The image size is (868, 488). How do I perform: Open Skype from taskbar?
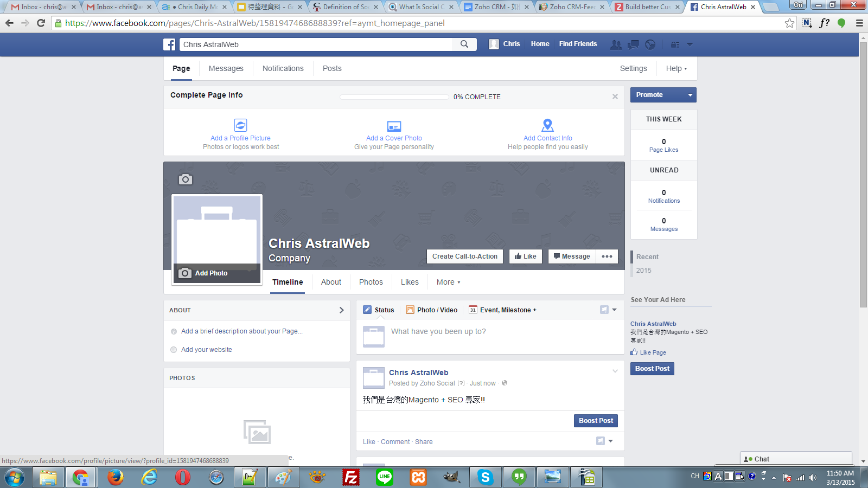[485, 477]
